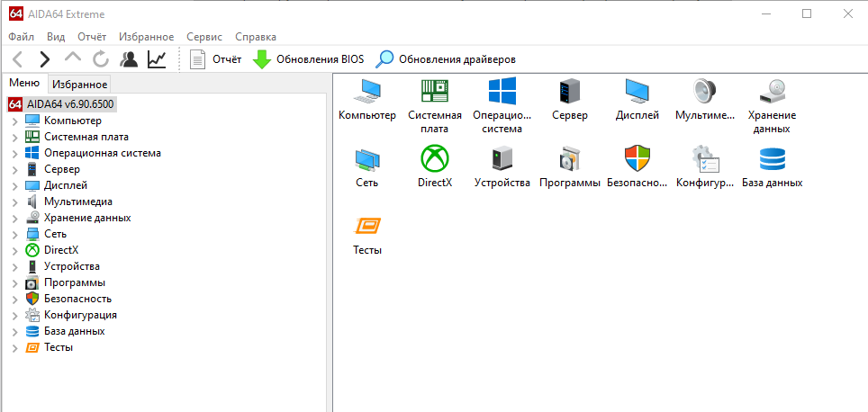Select AIDA64 v6.90.6500 root tree item

point(62,104)
